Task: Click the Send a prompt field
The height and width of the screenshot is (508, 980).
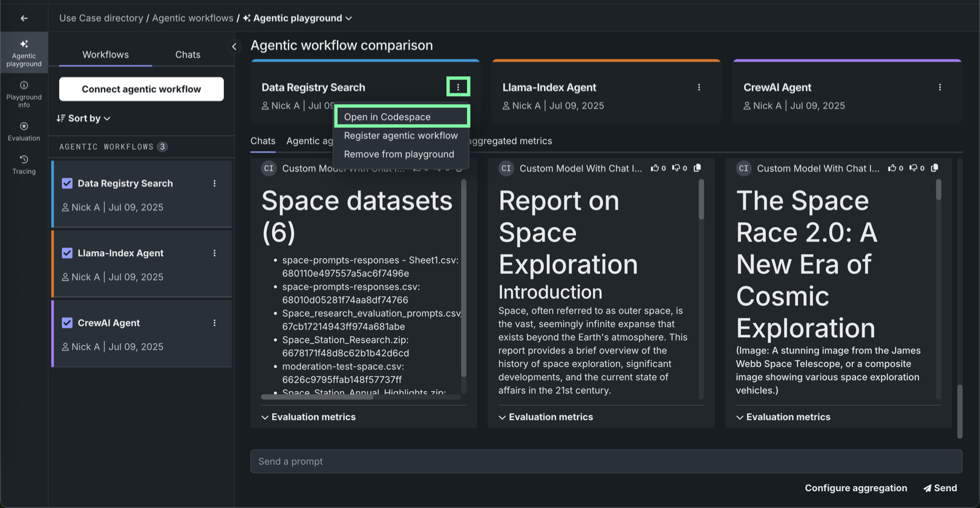Action: tap(606, 461)
